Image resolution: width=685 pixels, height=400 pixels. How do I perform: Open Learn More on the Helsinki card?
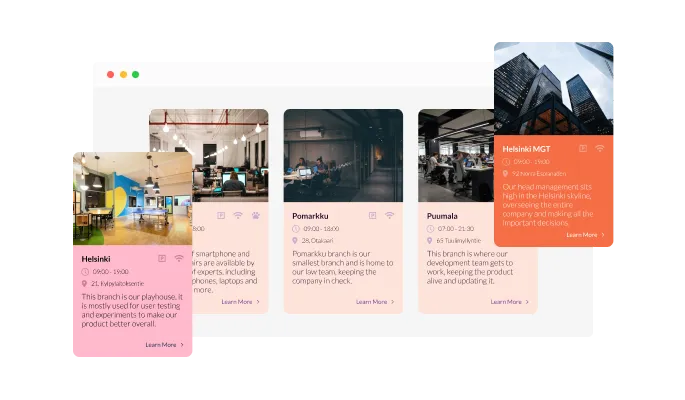pyautogui.click(x=164, y=345)
